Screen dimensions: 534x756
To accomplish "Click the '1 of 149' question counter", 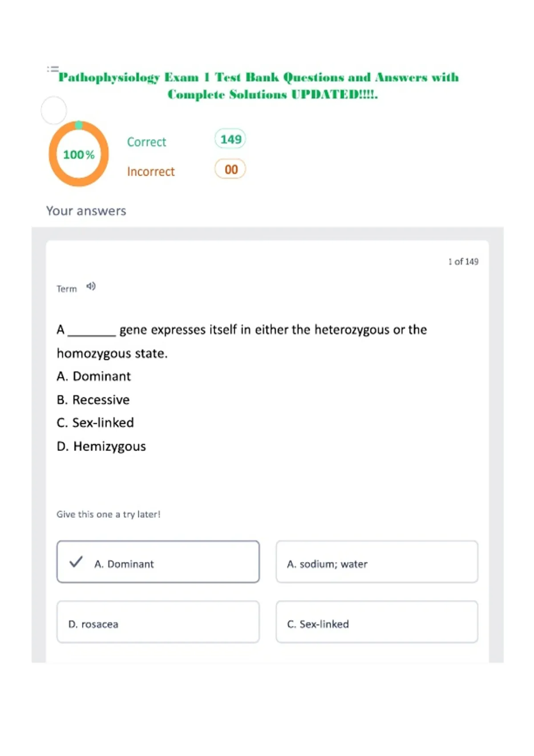I will click(x=463, y=261).
